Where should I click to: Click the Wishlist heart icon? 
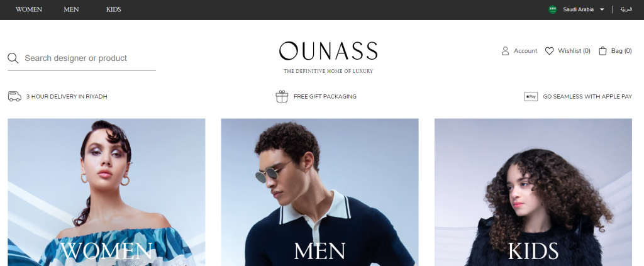pyautogui.click(x=549, y=51)
